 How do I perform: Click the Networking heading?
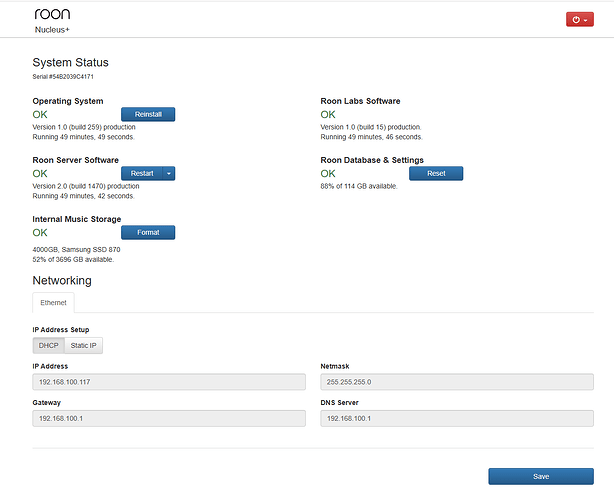(62, 281)
